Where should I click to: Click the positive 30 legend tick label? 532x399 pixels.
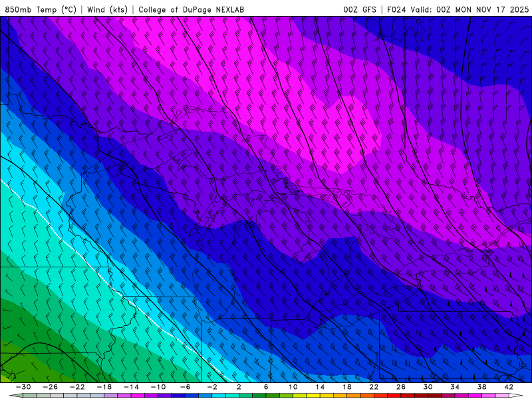pos(428,387)
